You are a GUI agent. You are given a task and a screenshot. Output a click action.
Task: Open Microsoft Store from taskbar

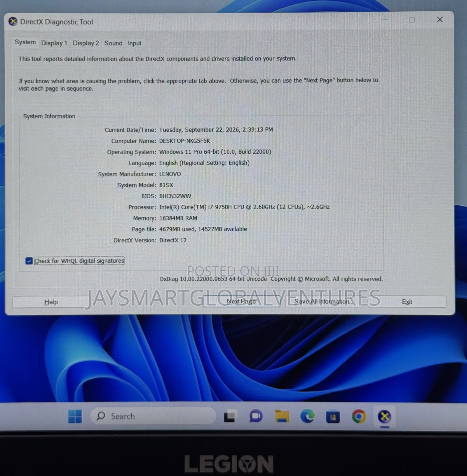(333, 416)
